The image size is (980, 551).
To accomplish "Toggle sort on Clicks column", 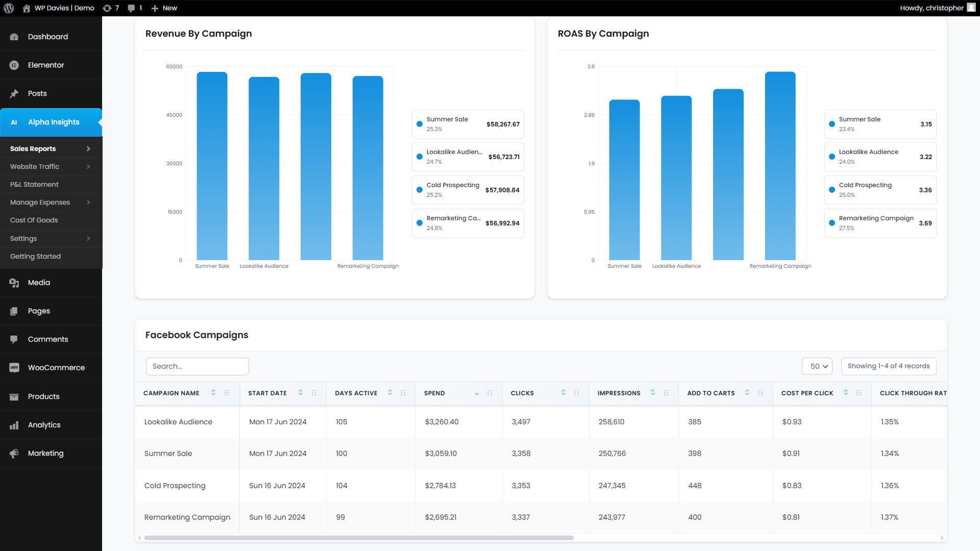I will (x=563, y=393).
